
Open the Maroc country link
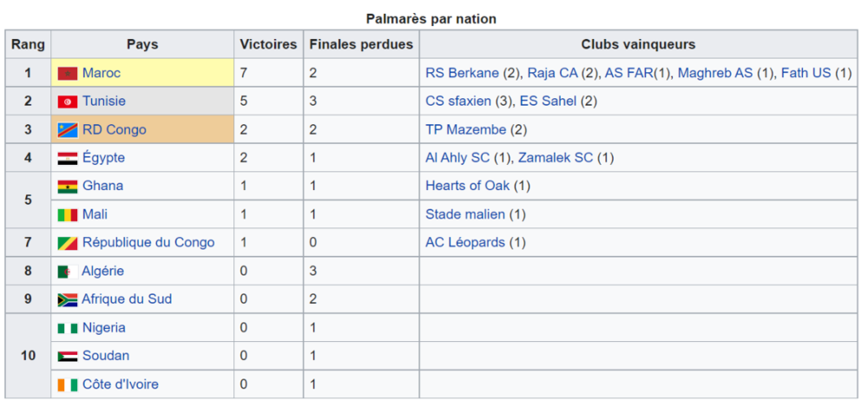[102, 73]
